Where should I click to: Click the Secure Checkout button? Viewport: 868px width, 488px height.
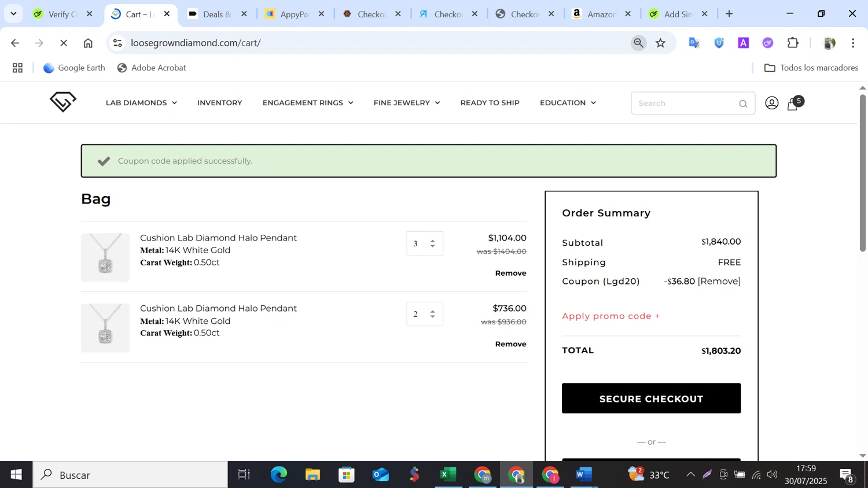(x=651, y=398)
